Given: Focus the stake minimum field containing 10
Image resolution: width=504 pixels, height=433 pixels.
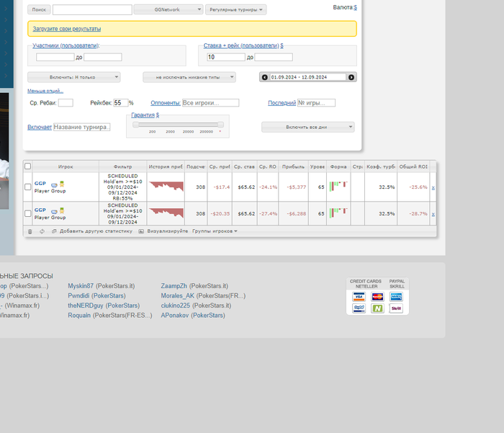Looking at the screenshot, I should [x=226, y=57].
